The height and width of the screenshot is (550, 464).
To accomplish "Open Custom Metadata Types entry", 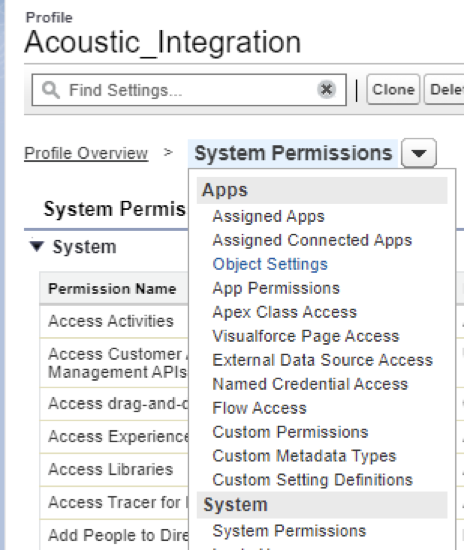I will point(304,456).
